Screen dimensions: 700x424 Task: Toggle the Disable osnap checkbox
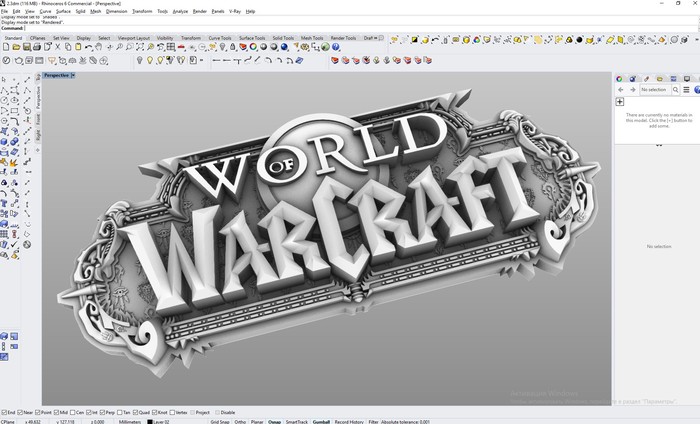pos(216,412)
